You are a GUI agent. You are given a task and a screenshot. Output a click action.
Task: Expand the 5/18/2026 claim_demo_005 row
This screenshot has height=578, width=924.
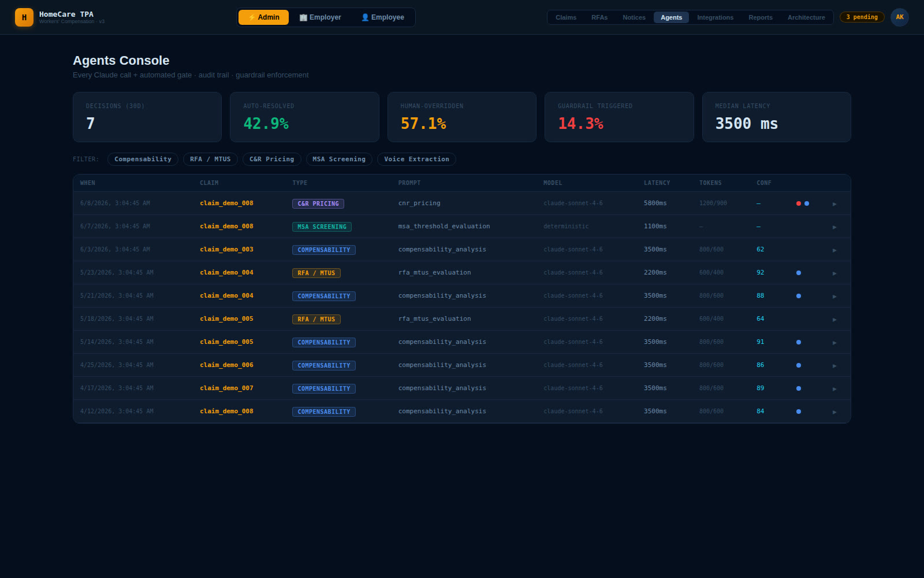pyautogui.click(x=834, y=319)
